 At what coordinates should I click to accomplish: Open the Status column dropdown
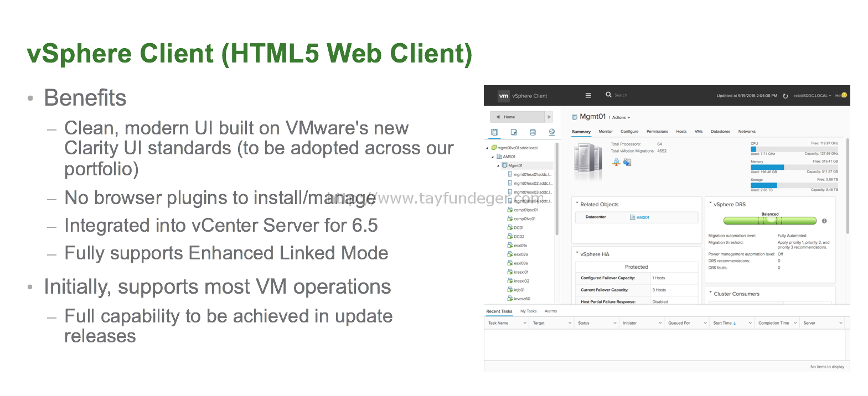(x=614, y=323)
